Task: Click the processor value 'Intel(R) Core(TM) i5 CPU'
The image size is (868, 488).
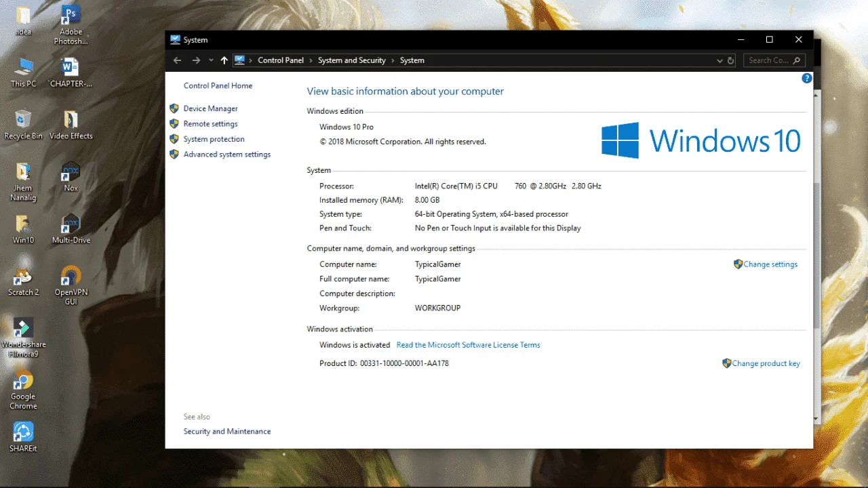Action: (456, 186)
